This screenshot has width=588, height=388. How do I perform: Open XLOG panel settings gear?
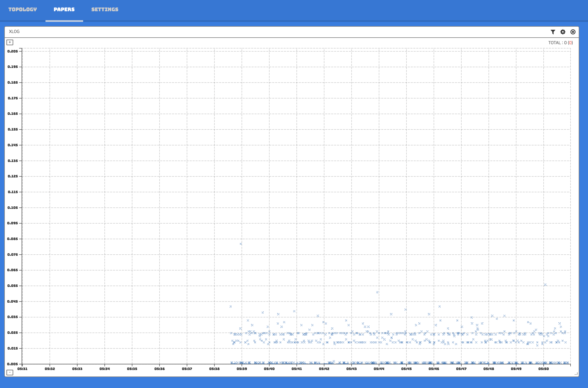pos(563,32)
